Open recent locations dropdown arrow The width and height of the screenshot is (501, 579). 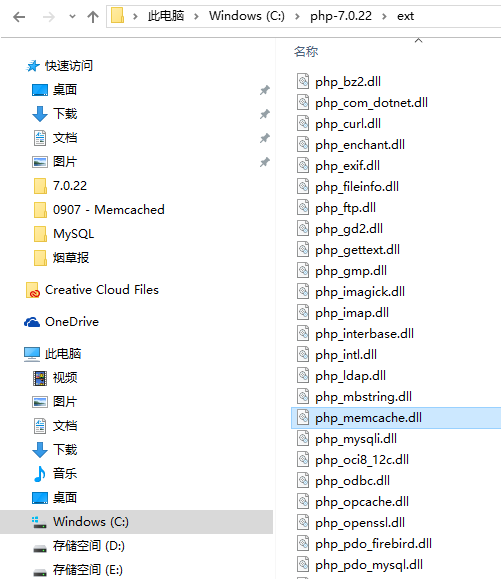pos(72,16)
